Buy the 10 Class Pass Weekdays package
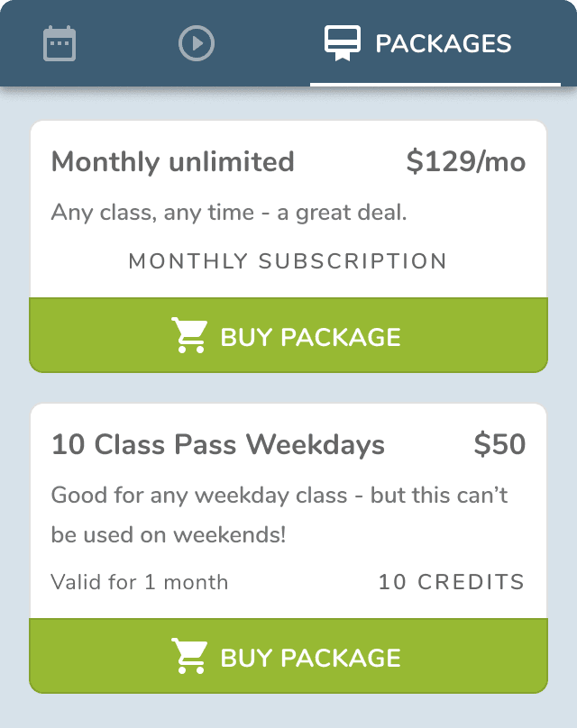The height and width of the screenshot is (728, 577). 288,656
